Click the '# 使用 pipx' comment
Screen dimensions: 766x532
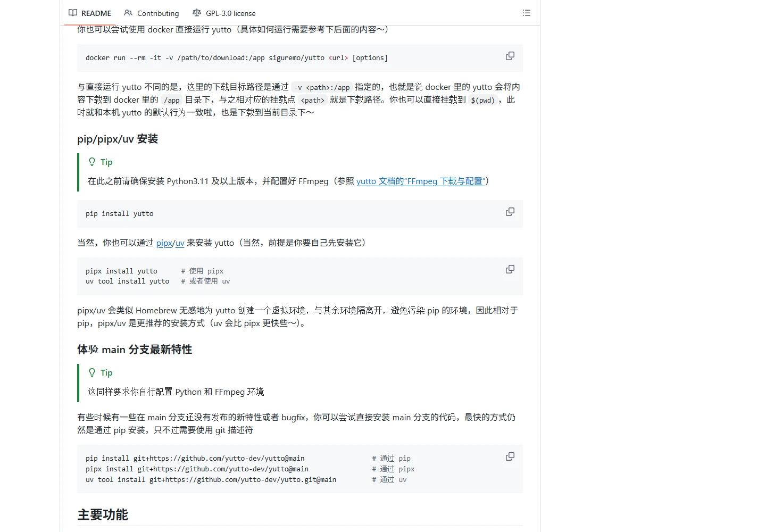202,271
